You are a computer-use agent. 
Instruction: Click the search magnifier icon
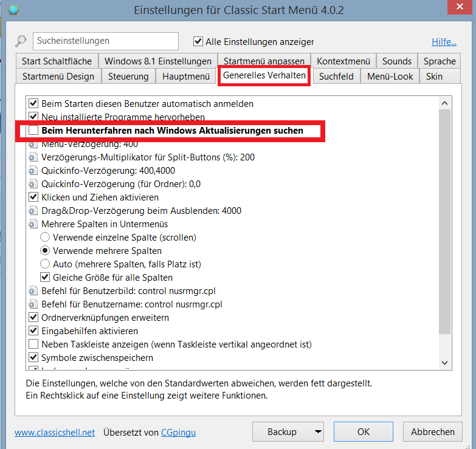(x=21, y=41)
